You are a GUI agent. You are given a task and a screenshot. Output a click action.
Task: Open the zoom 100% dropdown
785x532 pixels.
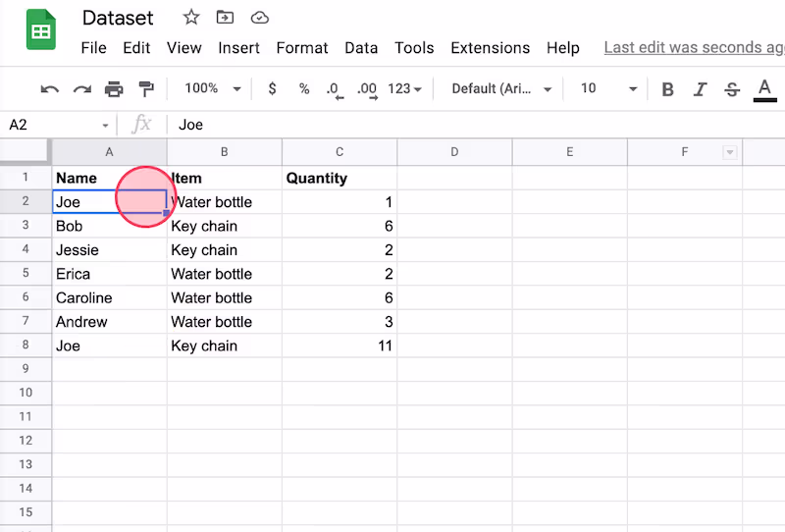(213, 88)
